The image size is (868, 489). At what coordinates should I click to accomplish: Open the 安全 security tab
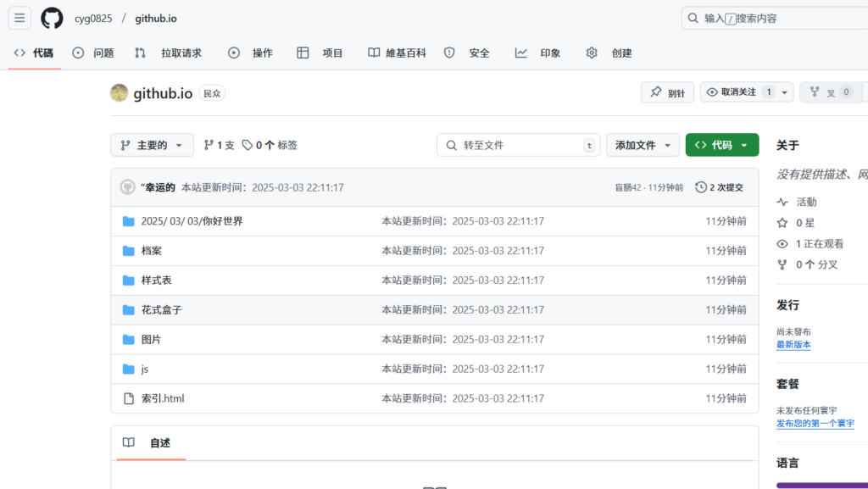click(467, 53)
